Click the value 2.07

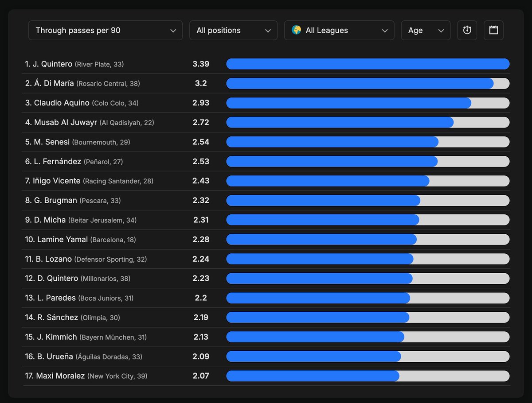pos(201,376)
